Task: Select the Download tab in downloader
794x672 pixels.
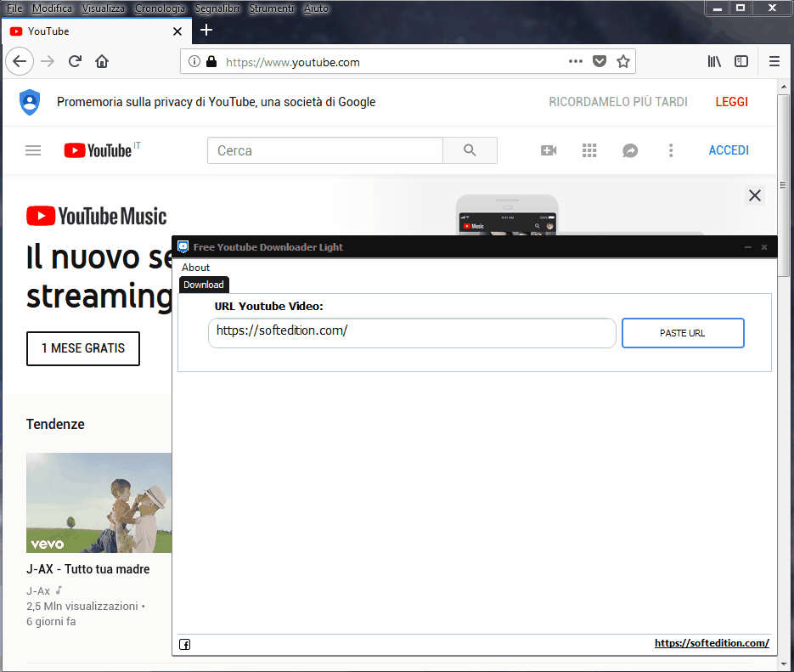Action: (x=204, y=285)
